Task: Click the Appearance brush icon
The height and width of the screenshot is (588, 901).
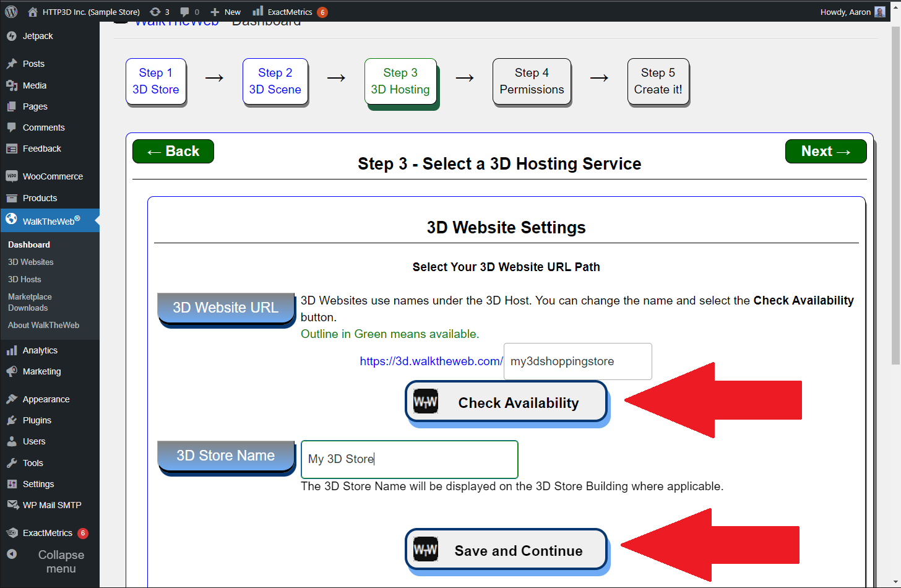Action: coord(11,399)
